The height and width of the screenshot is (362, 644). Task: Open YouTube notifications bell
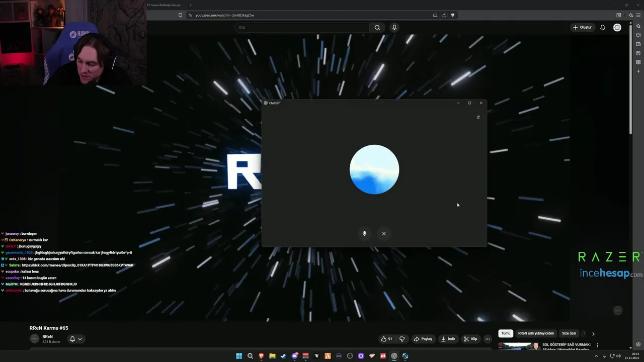click(602, 27)
